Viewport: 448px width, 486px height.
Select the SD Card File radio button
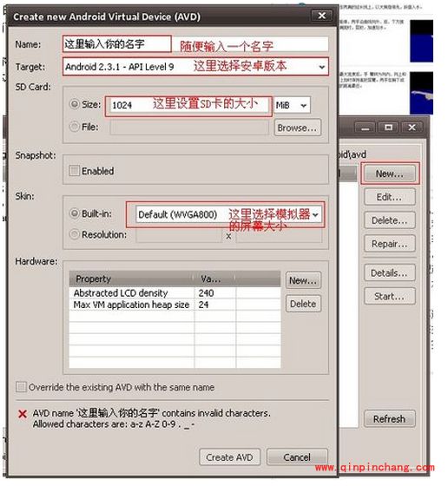tap(75, 127)
